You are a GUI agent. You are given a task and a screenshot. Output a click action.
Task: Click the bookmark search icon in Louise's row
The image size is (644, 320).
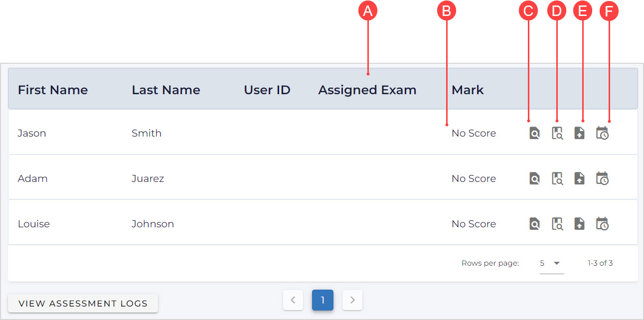(557, 224)
